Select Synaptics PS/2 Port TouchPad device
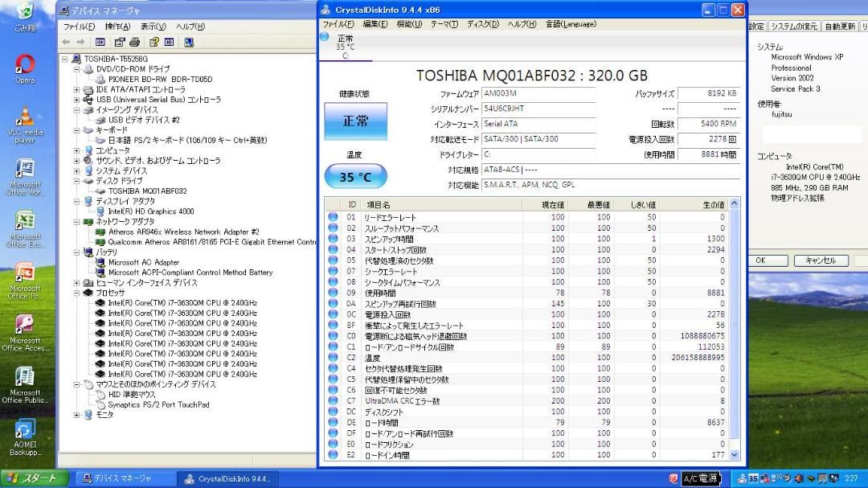The image size is (868, 488). click(158, 405)
